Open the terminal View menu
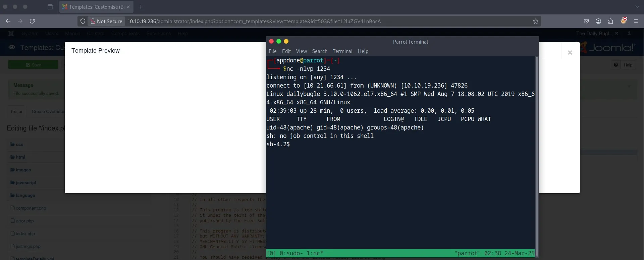 coord(302,51)
